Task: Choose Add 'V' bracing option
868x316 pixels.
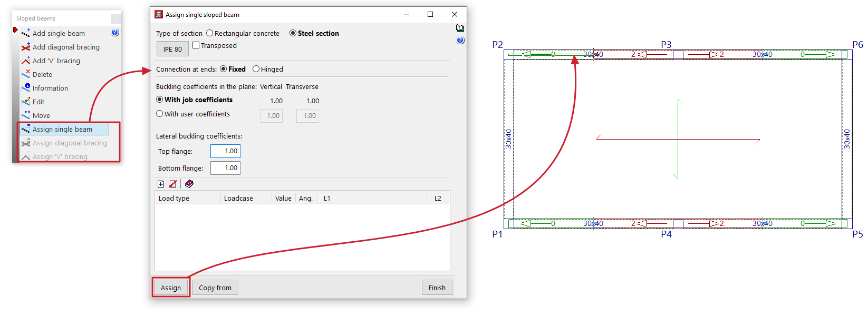Action: click(x=56, y=61)
